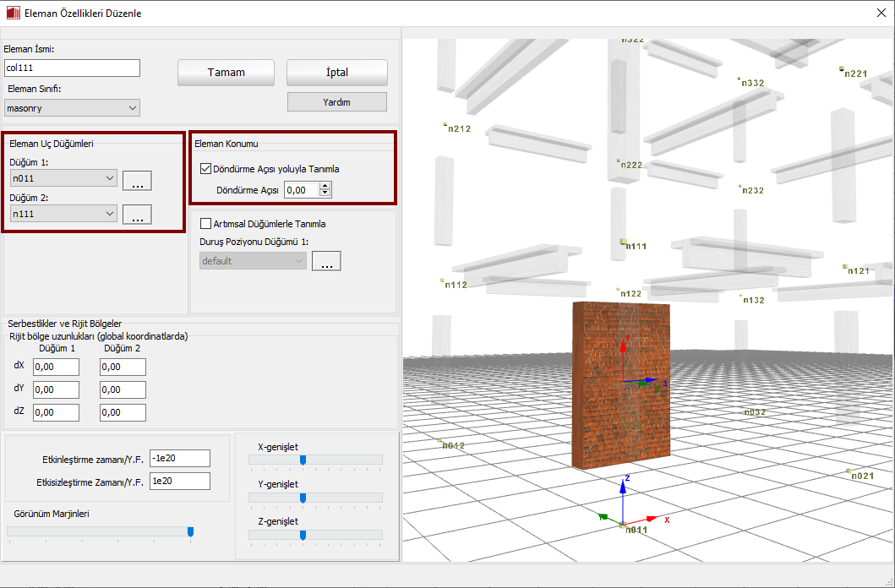Expand the Düğüm 2 n111 dropdown
Viewport: 895px width, 588px height.
coord(63,214)
